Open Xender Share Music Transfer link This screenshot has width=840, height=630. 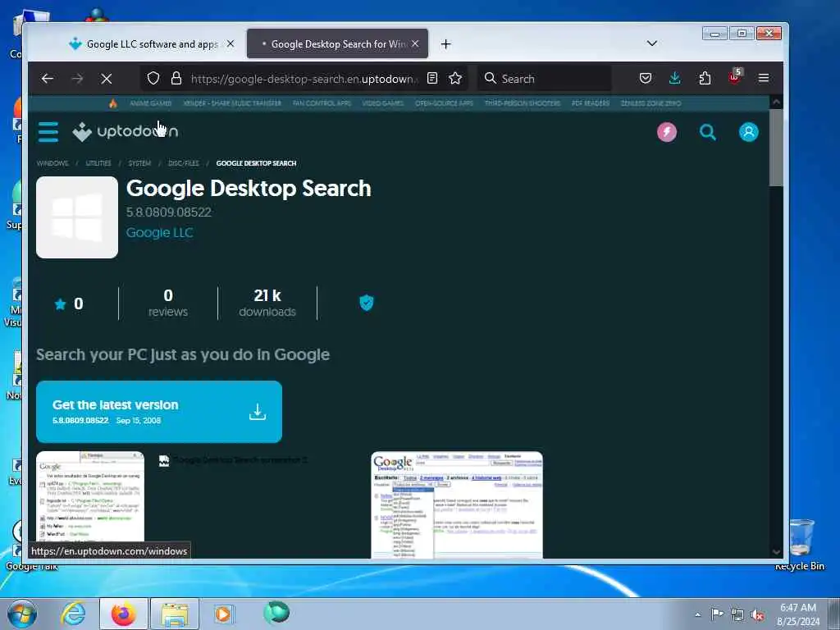click(x=232, y=103)
